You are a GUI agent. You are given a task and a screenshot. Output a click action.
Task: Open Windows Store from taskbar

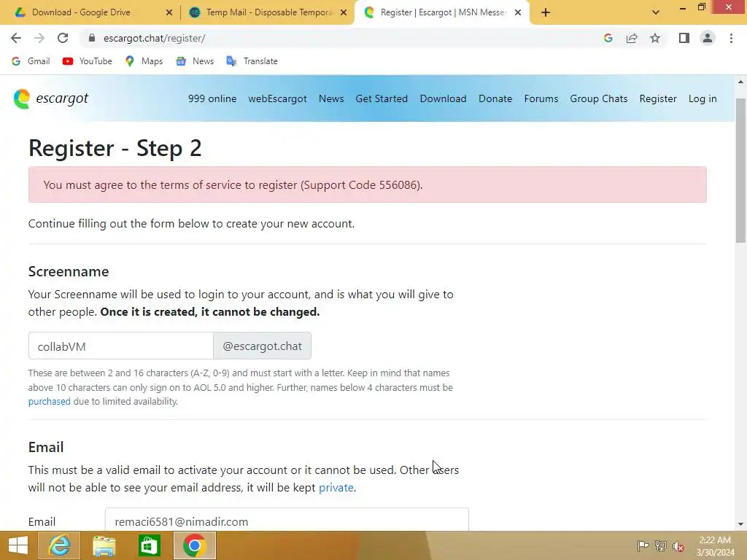pyautogui.click(x=149, y=545)
